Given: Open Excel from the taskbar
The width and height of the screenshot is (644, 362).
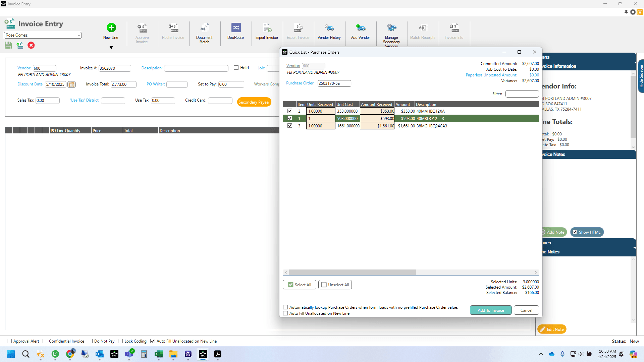Looking at the screenshot, I should [159, 354].
